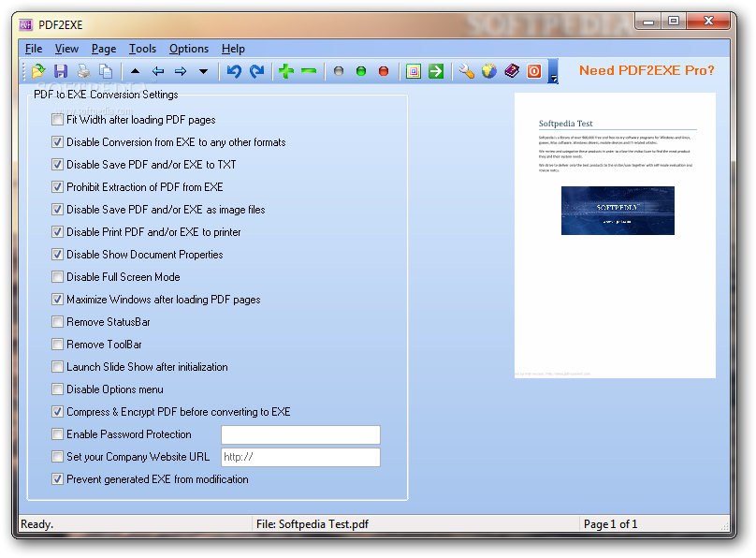Screen dimensions: 756x558
Task: Click the 'Ready.' status bar text
Action: 37,524
